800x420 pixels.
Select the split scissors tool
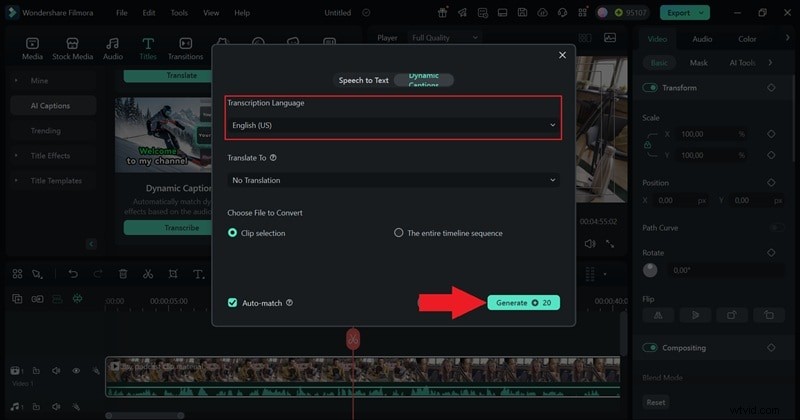coord(148,274)
